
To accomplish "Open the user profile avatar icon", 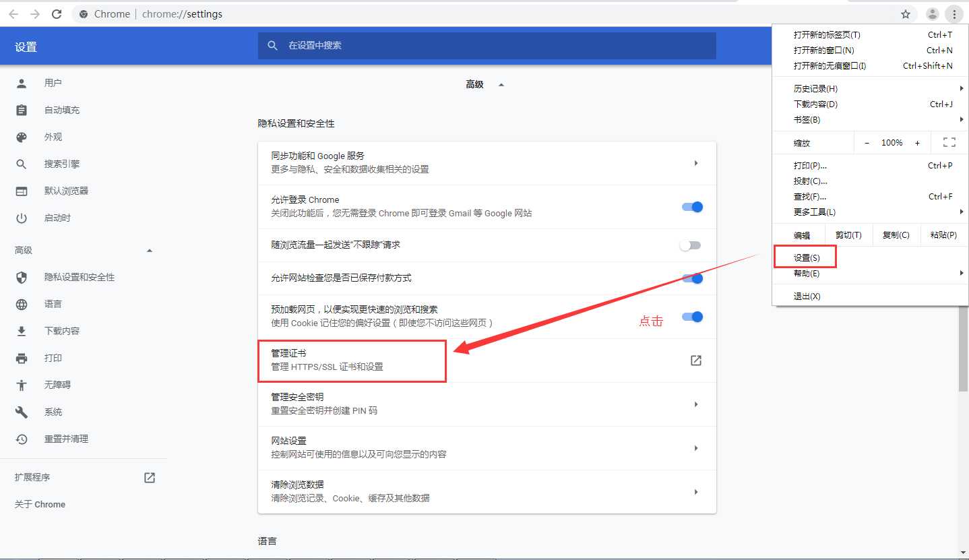I will pos(933,14).
